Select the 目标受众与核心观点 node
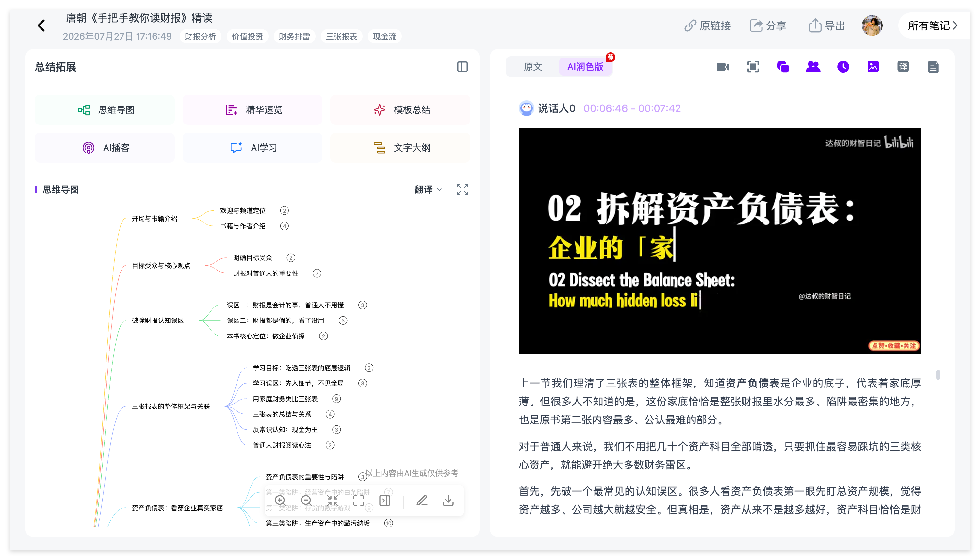Image resolution: width=980 pixels, height=560 pixels. [x=161, y=265]
